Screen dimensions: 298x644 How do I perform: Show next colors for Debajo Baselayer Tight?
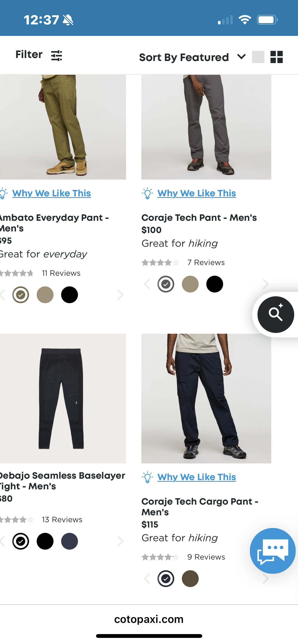point(120,541)
